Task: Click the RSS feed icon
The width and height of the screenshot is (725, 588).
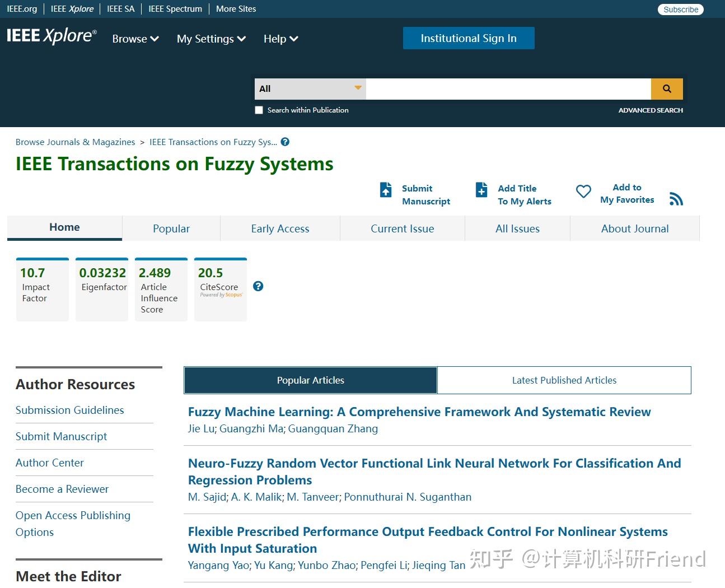Action: coord(676,199)
